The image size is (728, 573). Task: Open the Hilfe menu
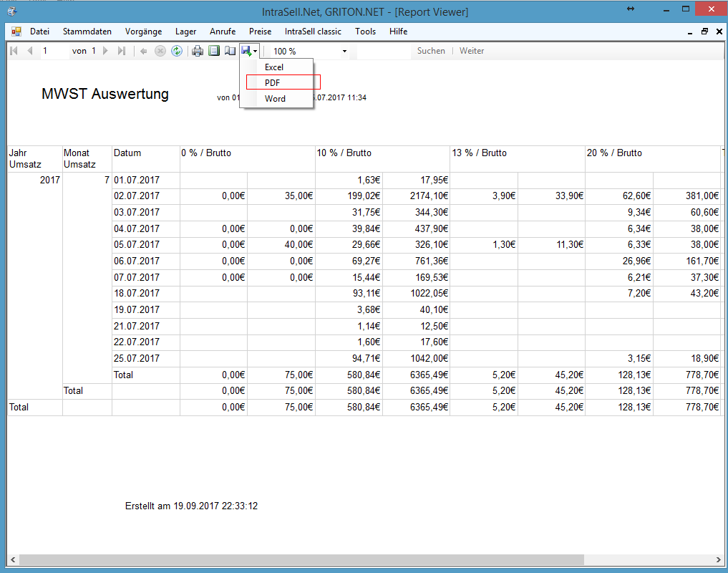coord(398,32)
